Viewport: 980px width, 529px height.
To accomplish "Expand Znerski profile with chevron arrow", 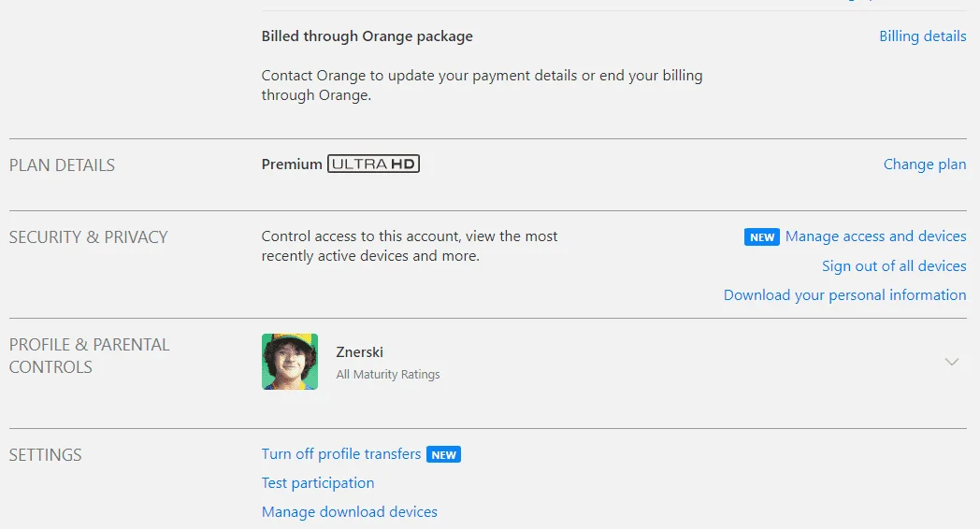I will click(951, 362).
